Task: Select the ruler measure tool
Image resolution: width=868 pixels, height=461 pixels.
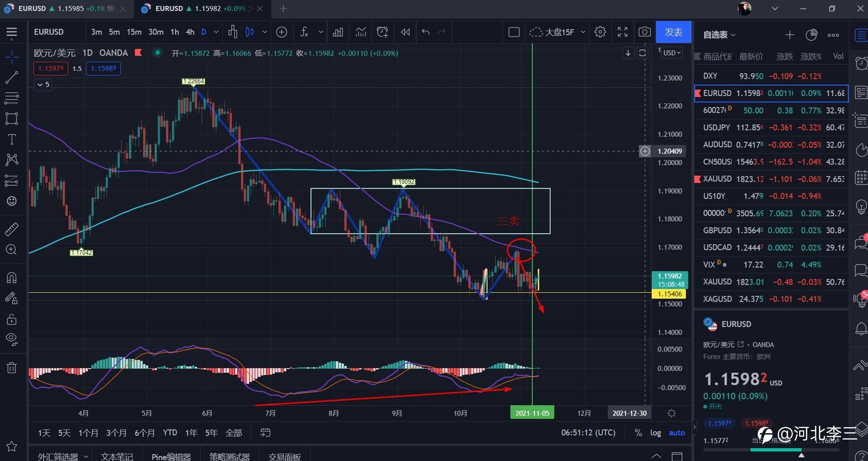Action: pos(12,229)
